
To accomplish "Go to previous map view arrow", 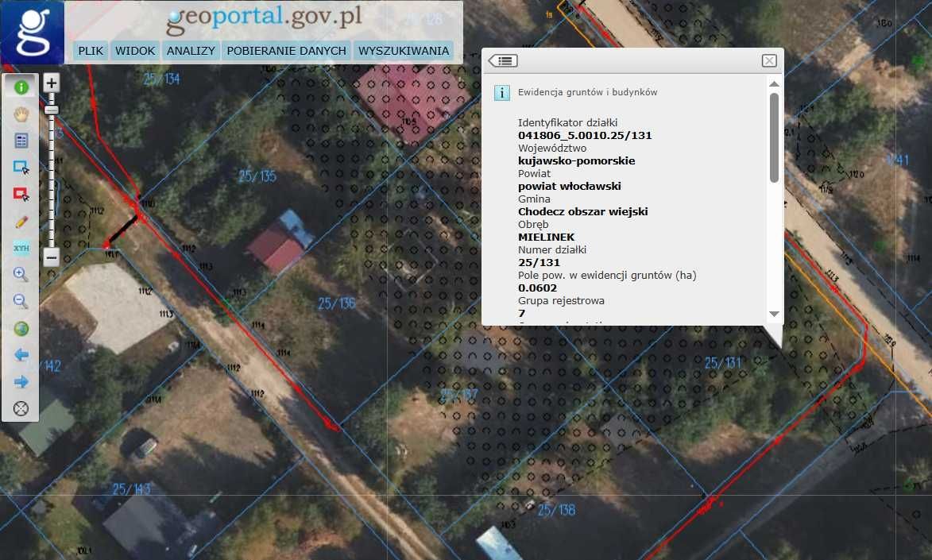I will click(x=21, y=355).
